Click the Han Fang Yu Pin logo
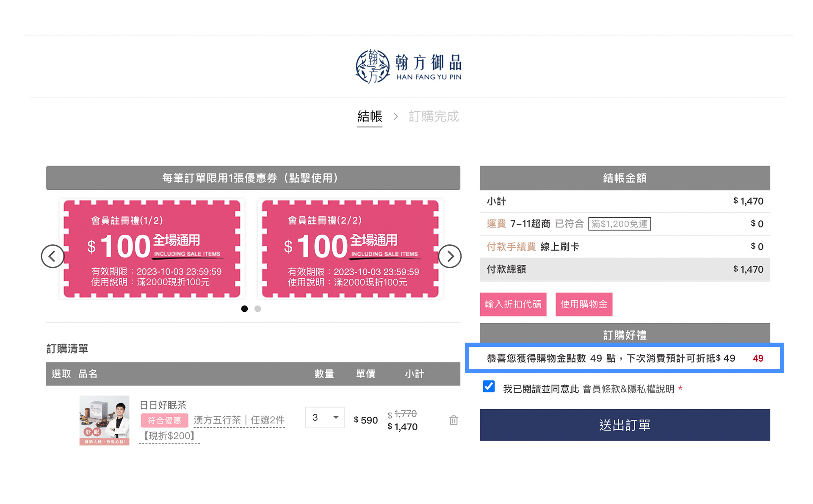This screenshot has width=813, height=504. pos(408,66)
